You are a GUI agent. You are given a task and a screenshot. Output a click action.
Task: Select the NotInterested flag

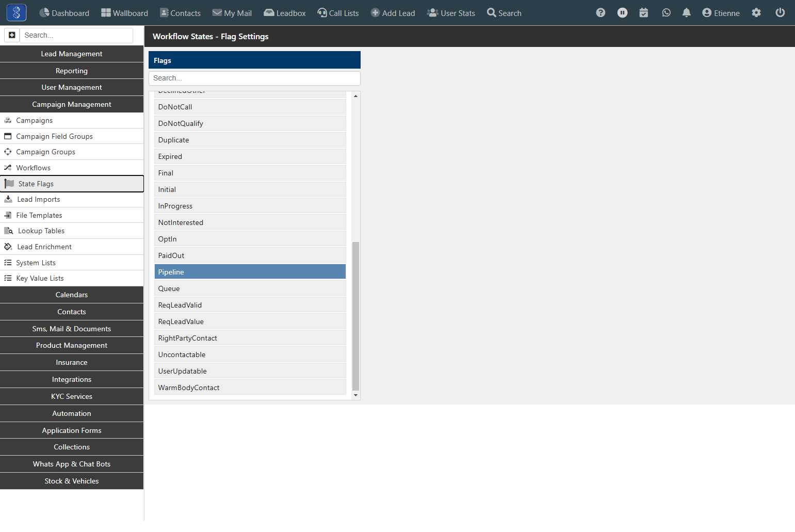(x=250, y=222)
